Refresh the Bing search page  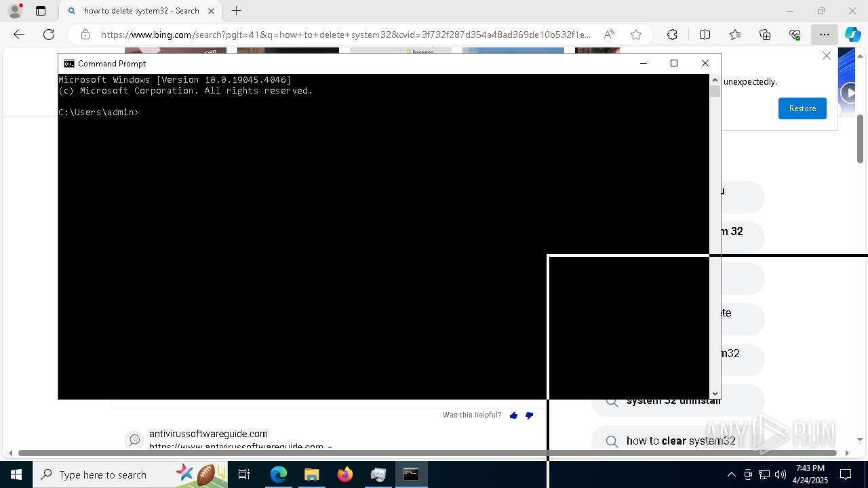(49, 35)
